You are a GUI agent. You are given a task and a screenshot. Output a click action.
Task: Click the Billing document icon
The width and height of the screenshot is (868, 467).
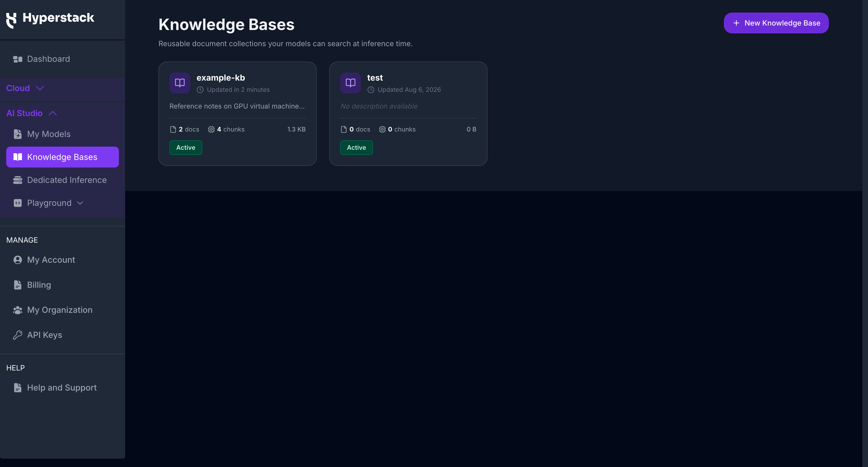point(17,285)
